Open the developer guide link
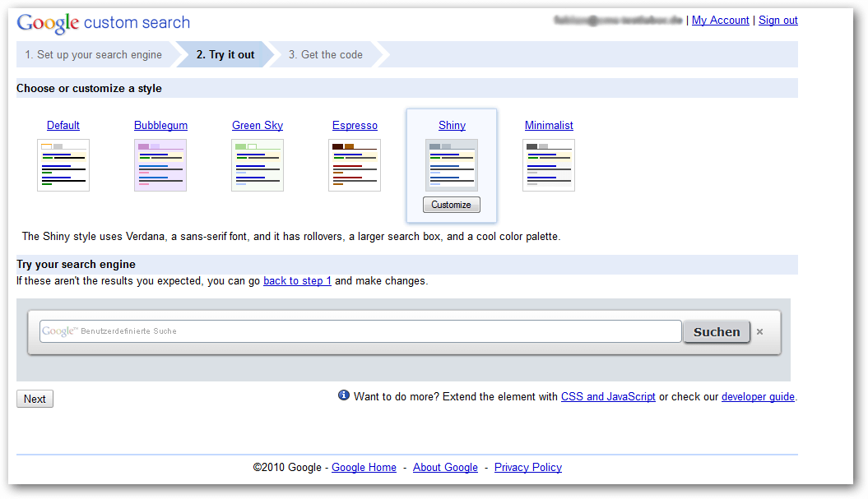The height and width of the screenshot is (499, 868). pyautogui.click(x=758, y=397)
